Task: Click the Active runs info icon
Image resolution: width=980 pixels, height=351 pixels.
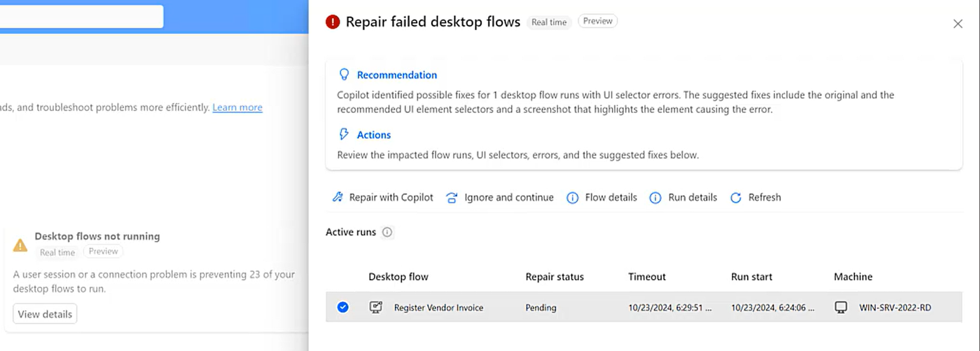Action: pyautogui.click(x=387, y=232)
